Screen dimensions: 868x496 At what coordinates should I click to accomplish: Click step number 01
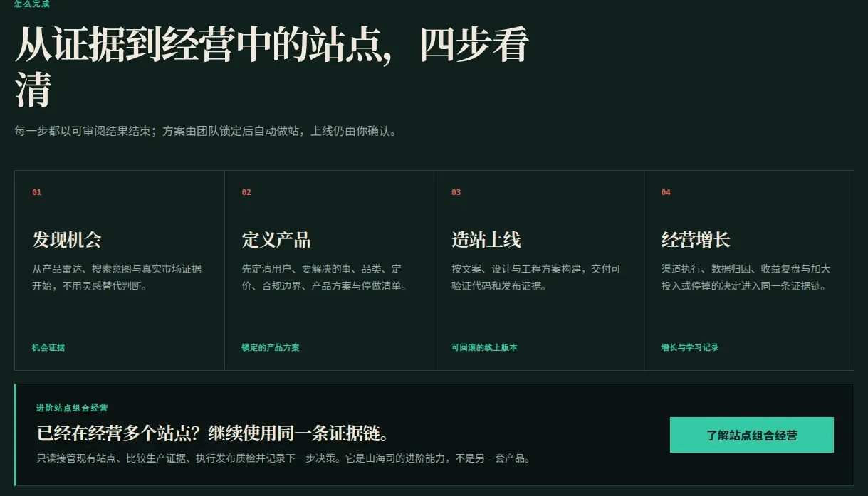tap(37, 192)
